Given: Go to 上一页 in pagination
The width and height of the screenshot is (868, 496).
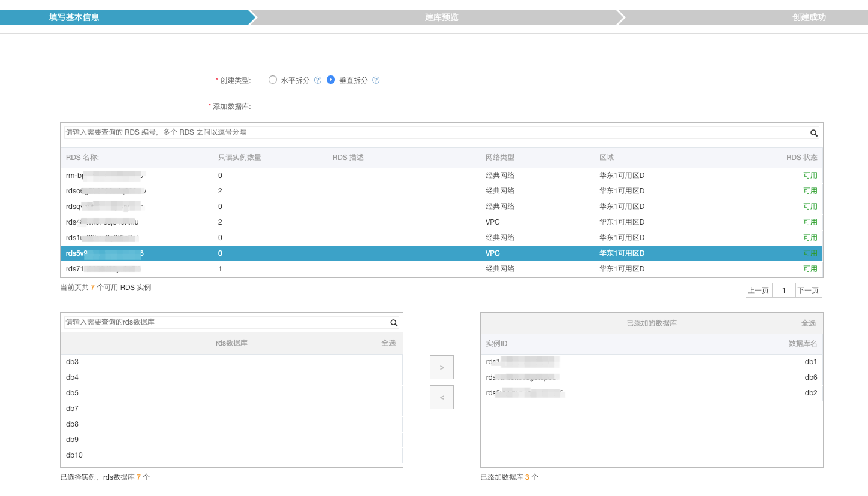Looking at the screenshot, I should pos(758,291).
